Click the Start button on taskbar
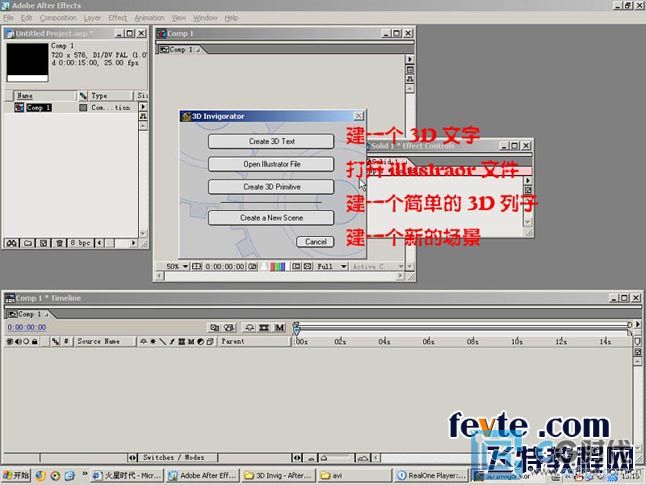 coord(16,475)
